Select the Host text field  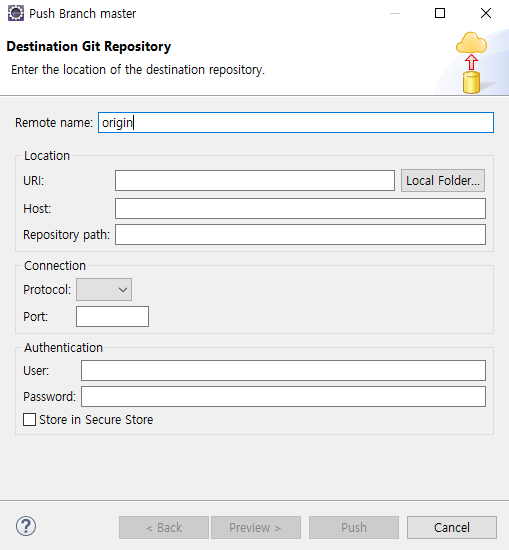(x=300, y=208)
